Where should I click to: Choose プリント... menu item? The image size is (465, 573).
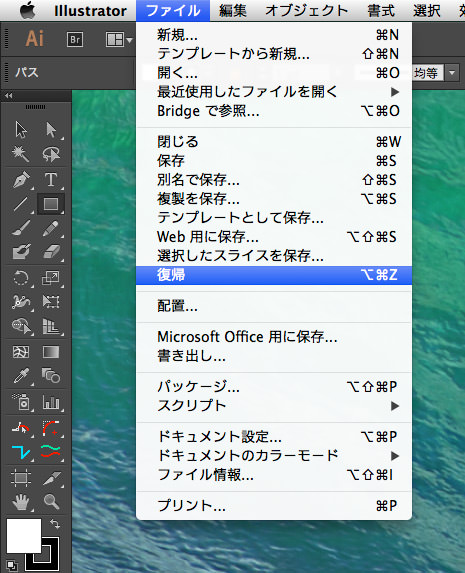pos(274,506)
